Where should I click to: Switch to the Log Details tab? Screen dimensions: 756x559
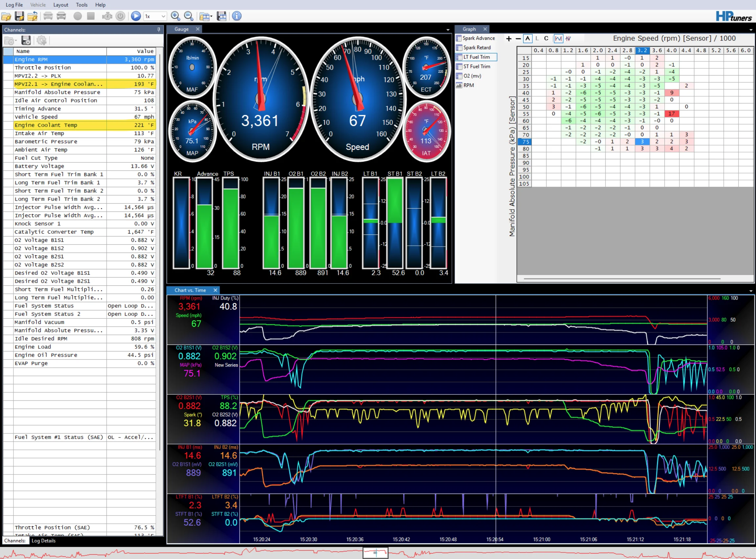tap(43, 540)
